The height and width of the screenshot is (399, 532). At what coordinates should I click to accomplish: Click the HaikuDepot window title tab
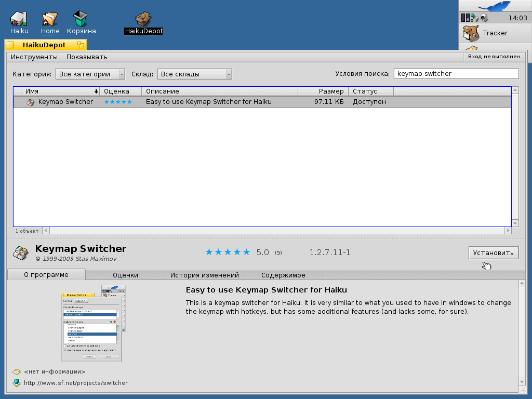[44, 45]
